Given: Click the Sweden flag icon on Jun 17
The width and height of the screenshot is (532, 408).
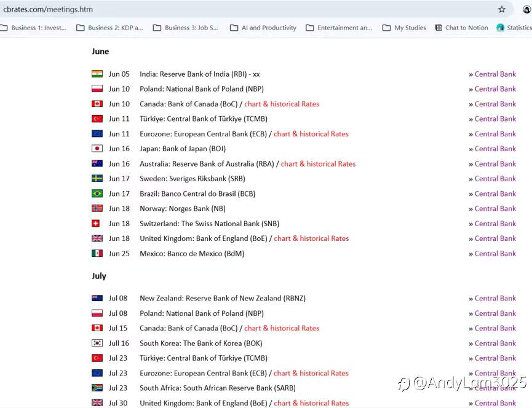Looking at the screenshot, I should tap(97, 178).
